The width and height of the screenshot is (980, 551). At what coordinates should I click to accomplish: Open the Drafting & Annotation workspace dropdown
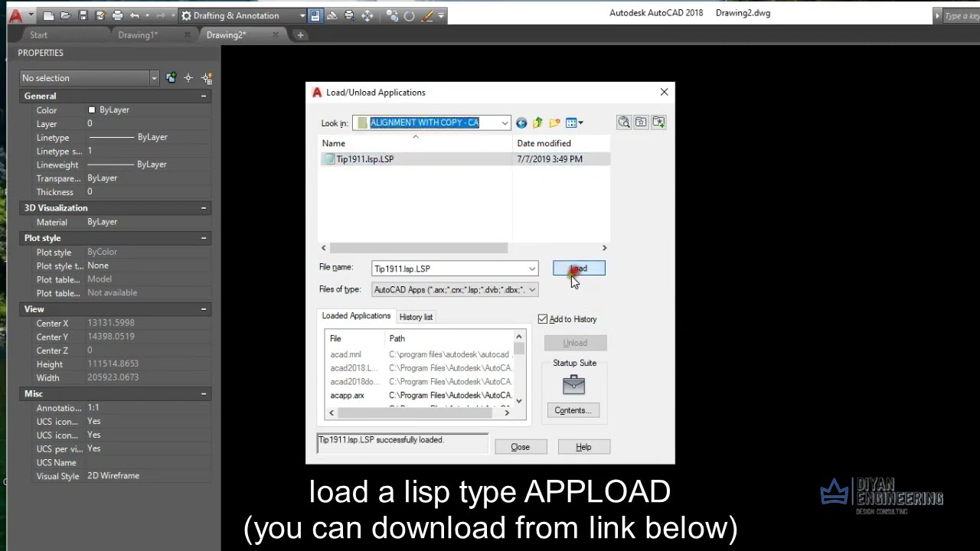pyautogui.click(x=243, y=15)
